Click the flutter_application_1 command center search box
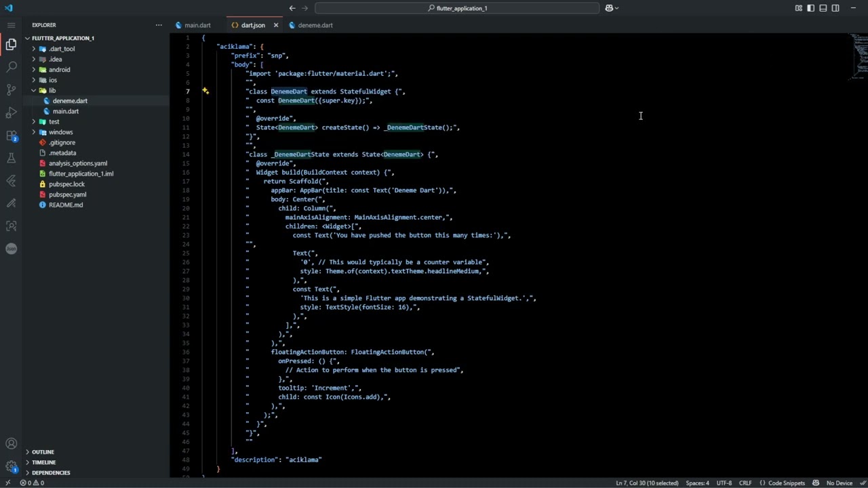The image size is (868, 488). 457,8
